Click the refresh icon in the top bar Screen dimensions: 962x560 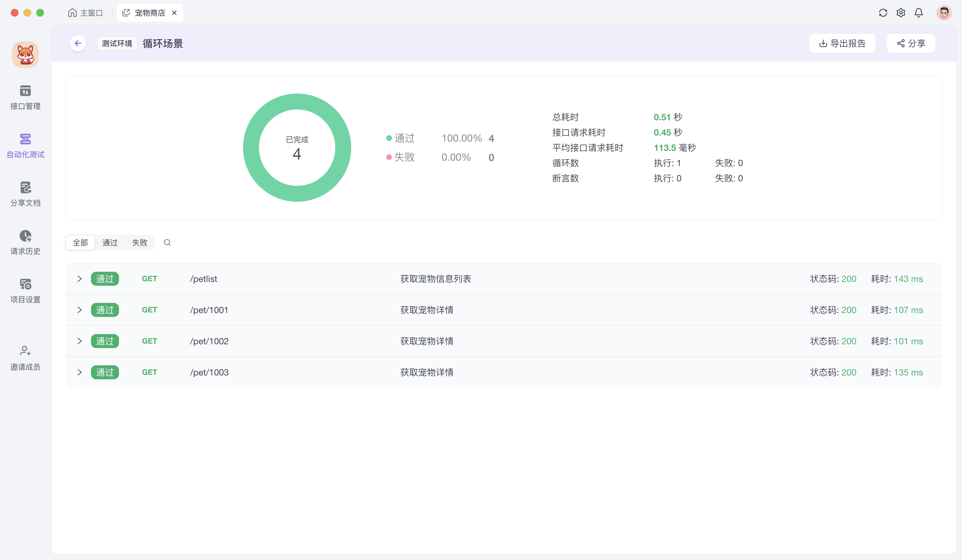[883, 13]
